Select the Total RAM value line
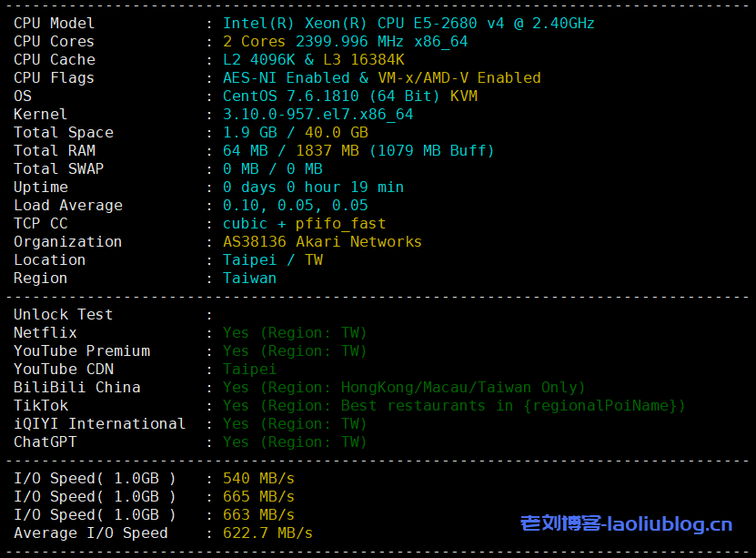The image size is (756, 558). [x=358, y=150]
